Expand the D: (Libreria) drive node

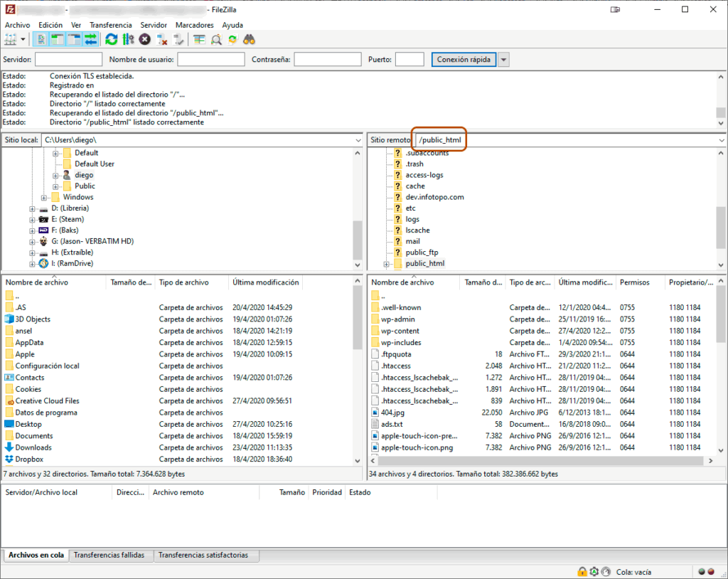coord(33,208)
